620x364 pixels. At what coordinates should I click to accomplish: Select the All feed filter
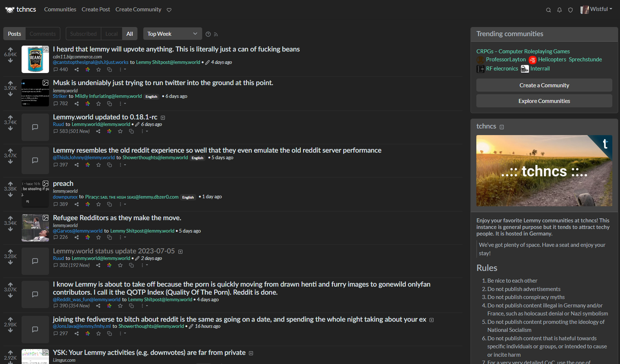[130, 34]
